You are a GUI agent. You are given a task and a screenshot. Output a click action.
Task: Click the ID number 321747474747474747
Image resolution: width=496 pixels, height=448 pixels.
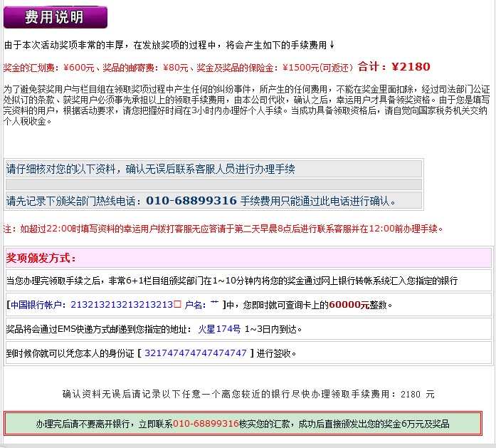click(x=196, y=353)
